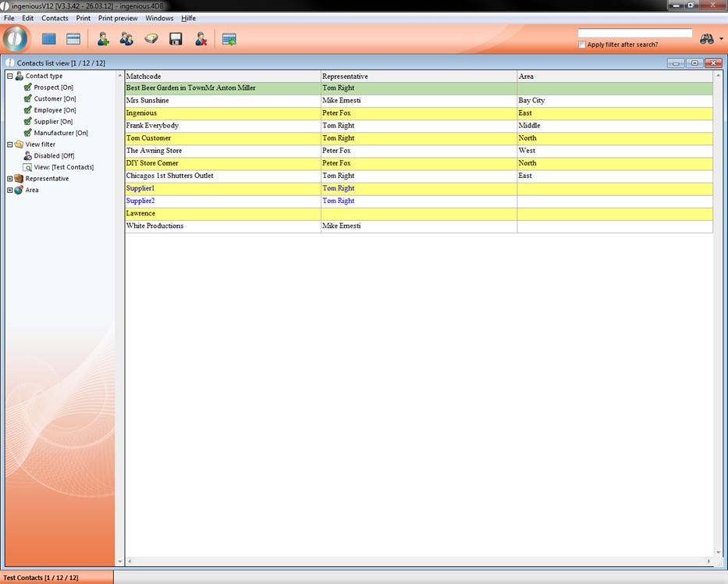The width and height of the screenshot is (728, 584).
Task: Click the search input field
Action: click(x=634, y=34)
